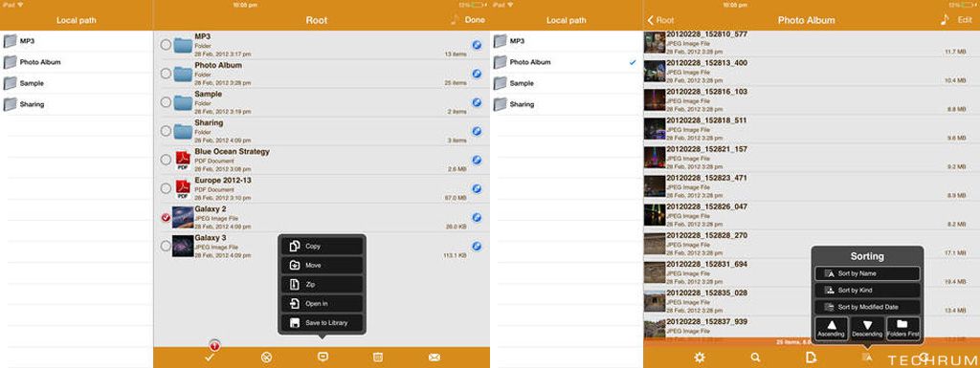Tap the settings gear in Photo Album toolbar
Viewport: 980px width, 368px height.
(x=700, y=357)
